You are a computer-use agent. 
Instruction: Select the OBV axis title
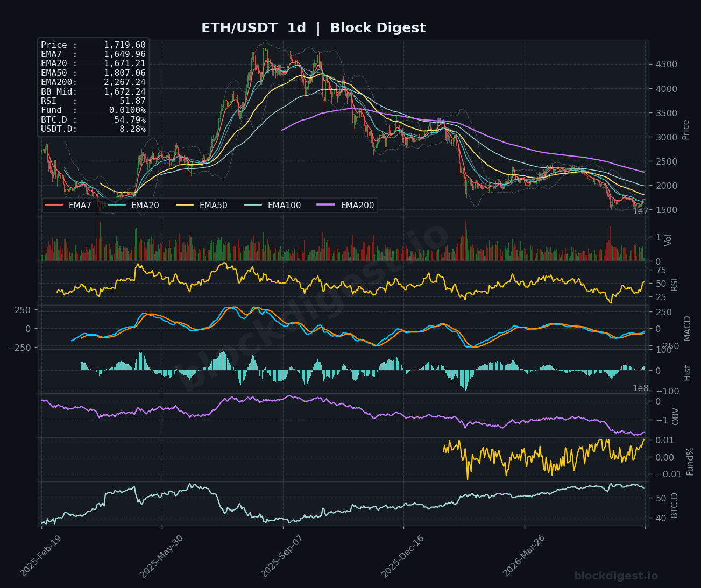point(676,416)
